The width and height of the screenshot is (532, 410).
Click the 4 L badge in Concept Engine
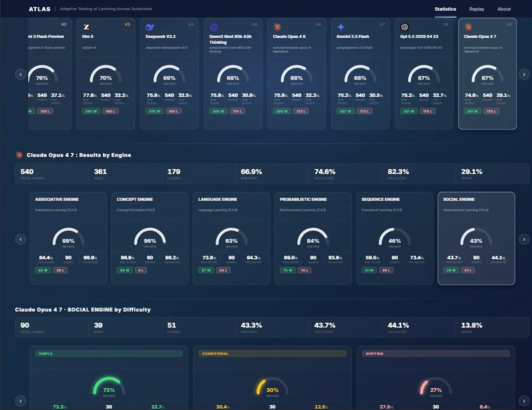[x=141, y=270]
